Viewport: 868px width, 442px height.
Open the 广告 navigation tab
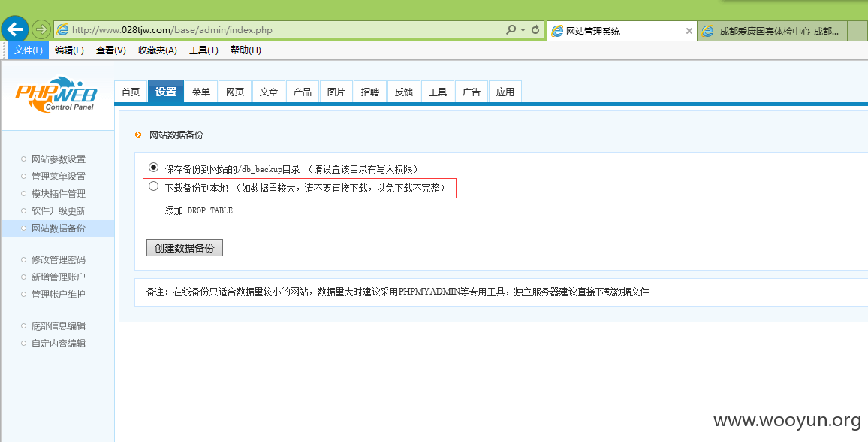[x=471, y=92]
